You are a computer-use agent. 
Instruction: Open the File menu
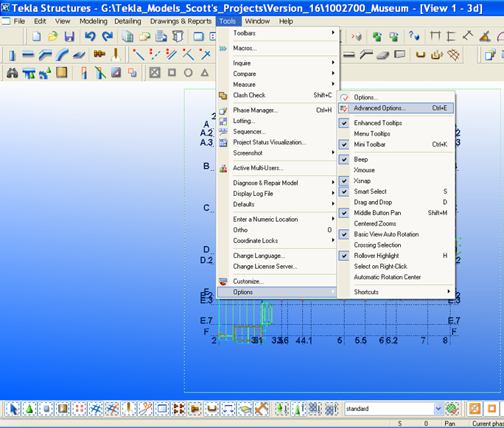(19, 21)
